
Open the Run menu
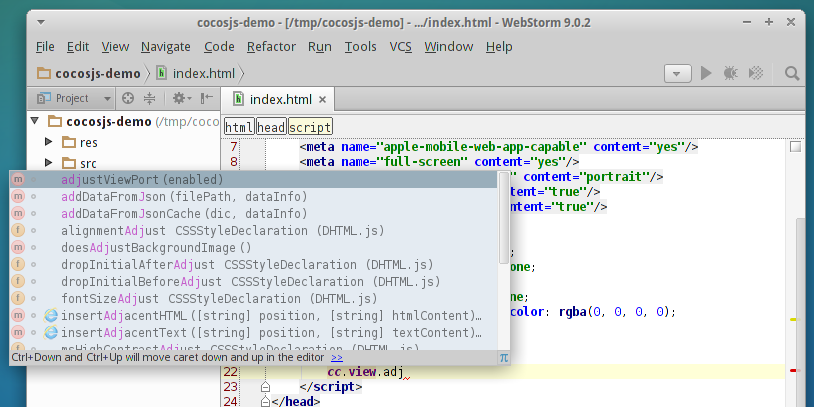pos(320,47)
